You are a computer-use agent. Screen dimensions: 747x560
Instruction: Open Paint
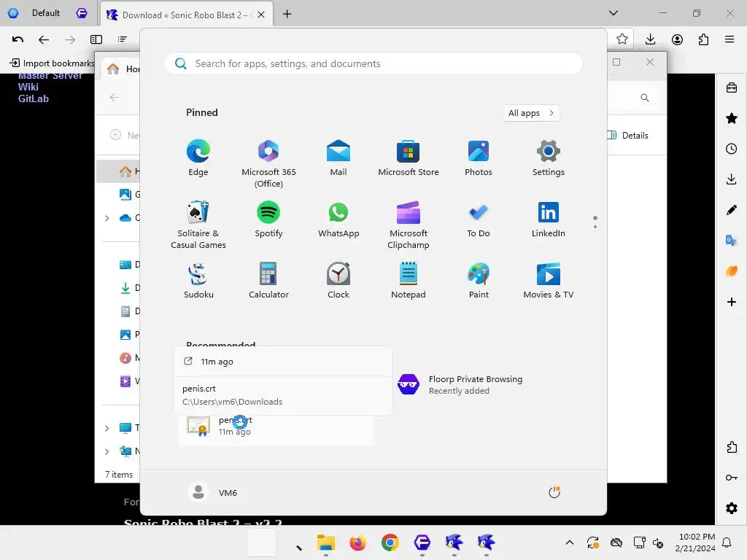point(479,281)
